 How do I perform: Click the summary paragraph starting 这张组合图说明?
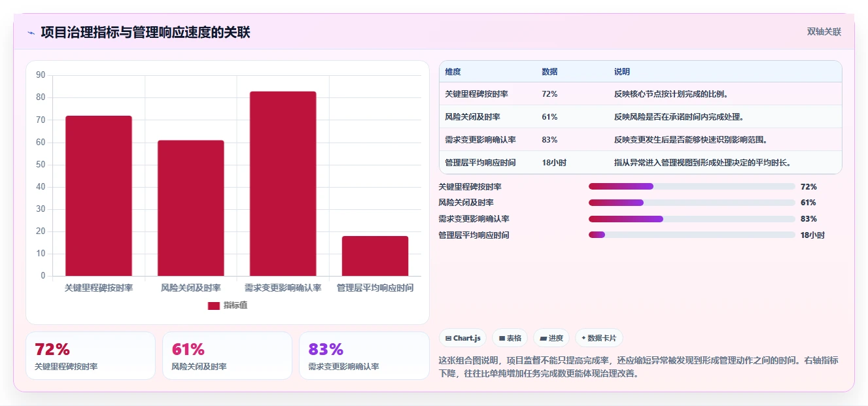(x=638, y=367)
